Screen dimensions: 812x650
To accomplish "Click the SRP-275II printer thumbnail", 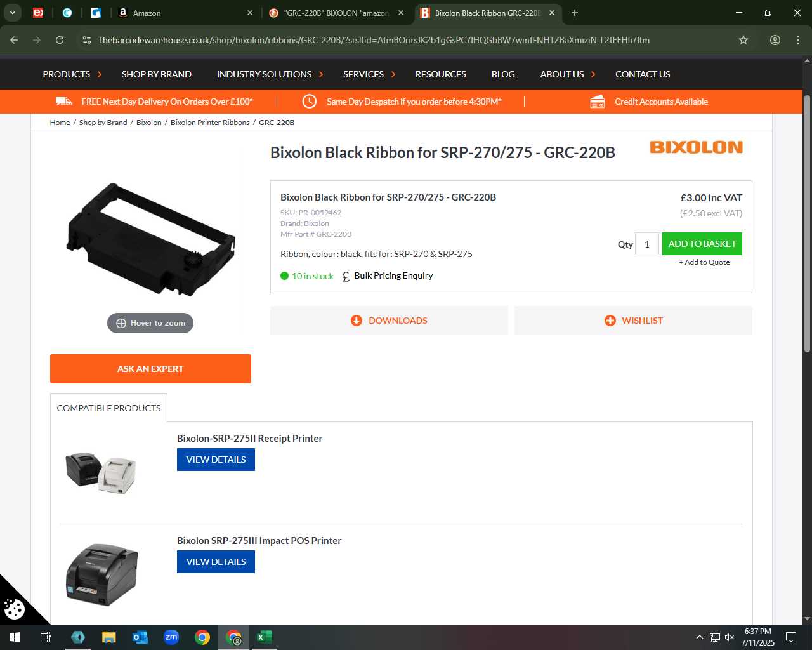I will [x=100, y=474].
